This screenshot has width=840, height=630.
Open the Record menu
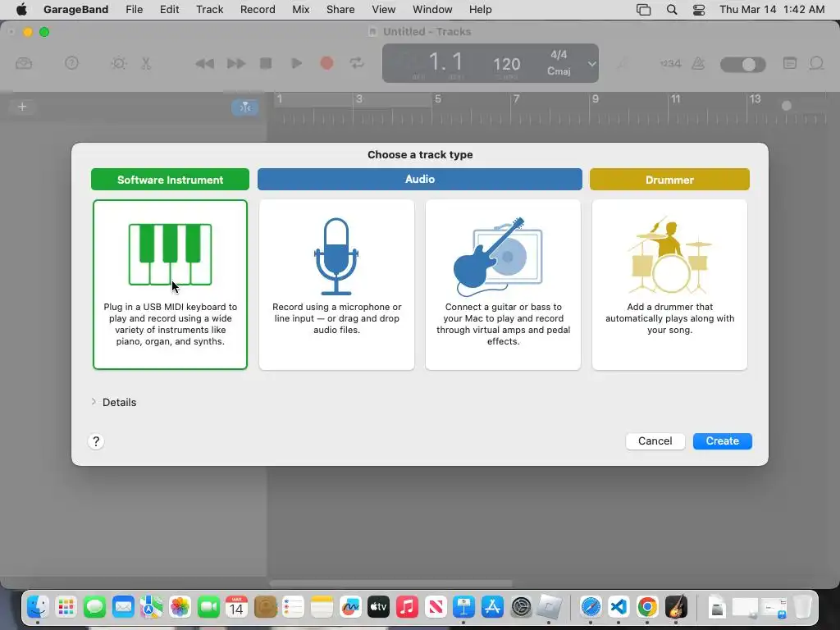(258, 9)
